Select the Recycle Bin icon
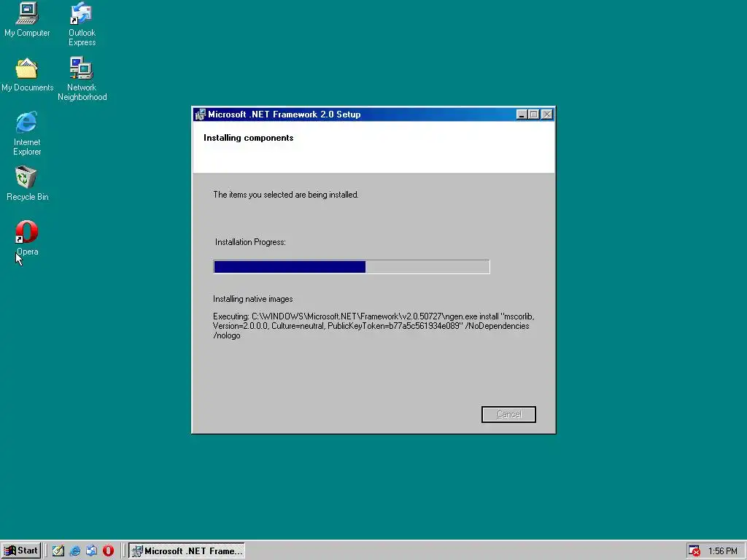This screenshot has width=747, height=560. (x=27, y=183)
